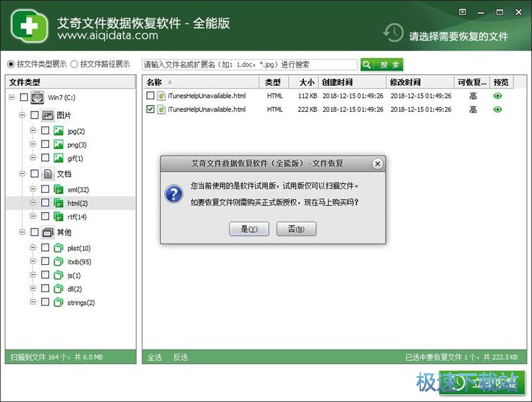Screen dimensions: 532x402
Task: Open the title bar dropdown menu icon
Action: (462, 12)
